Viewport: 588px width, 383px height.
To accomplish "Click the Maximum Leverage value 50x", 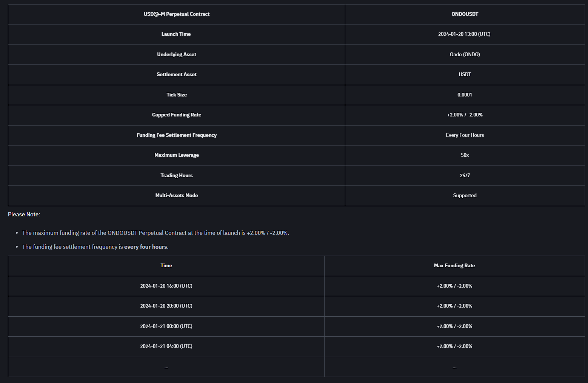I will click(x=465, y=155).
